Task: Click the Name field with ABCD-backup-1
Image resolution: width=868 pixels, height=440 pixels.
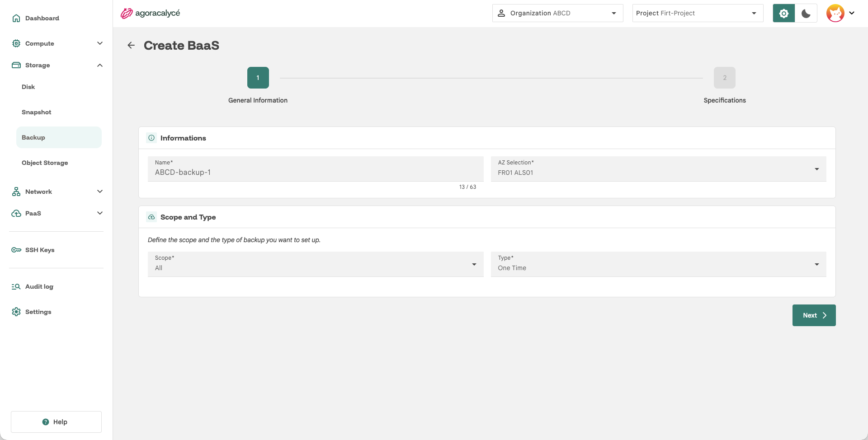Action: coord(316,169)
